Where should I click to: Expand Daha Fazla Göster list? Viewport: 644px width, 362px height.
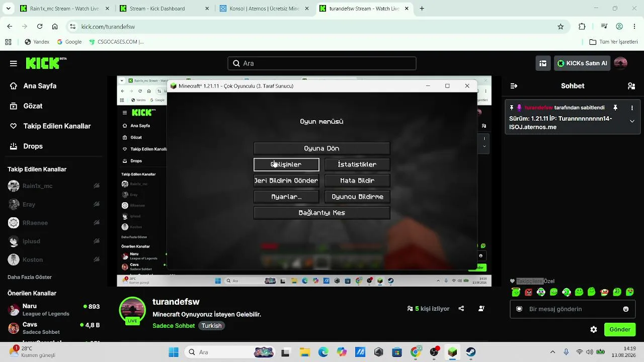[x=30, y=277]
